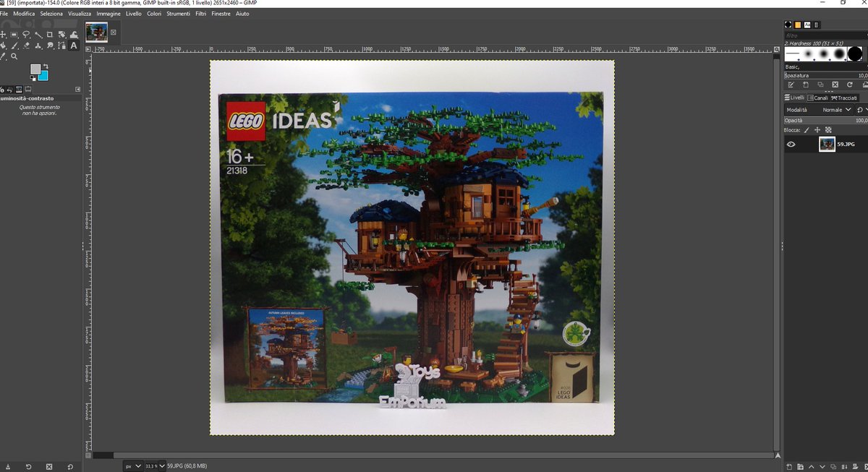This screenshot has width=868, height=472.
Task: Select the Crop tool
Action: click(49, 35)
